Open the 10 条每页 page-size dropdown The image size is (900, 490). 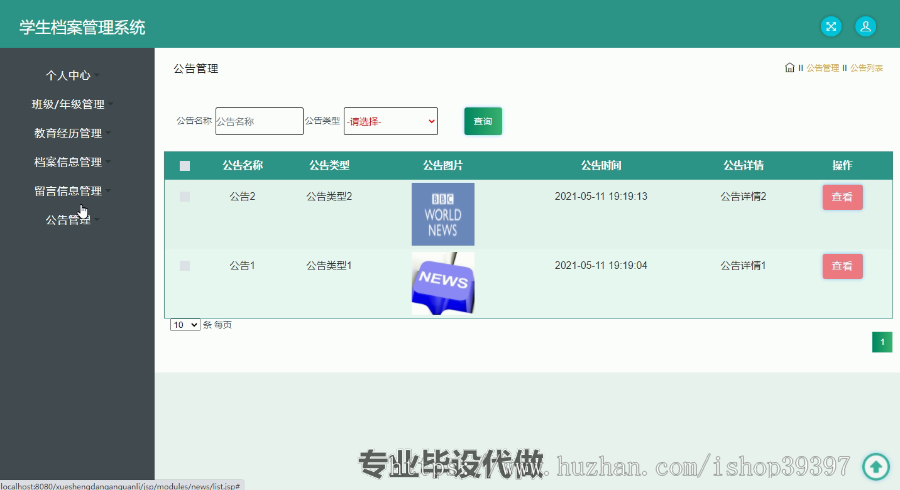pyautogui.click(x=185, y=325)
